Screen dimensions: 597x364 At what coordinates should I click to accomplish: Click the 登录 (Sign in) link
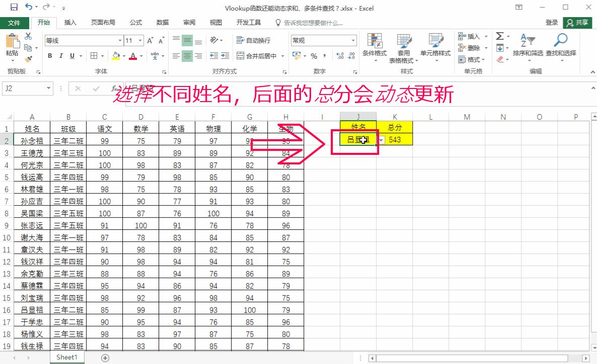point(552,22)
